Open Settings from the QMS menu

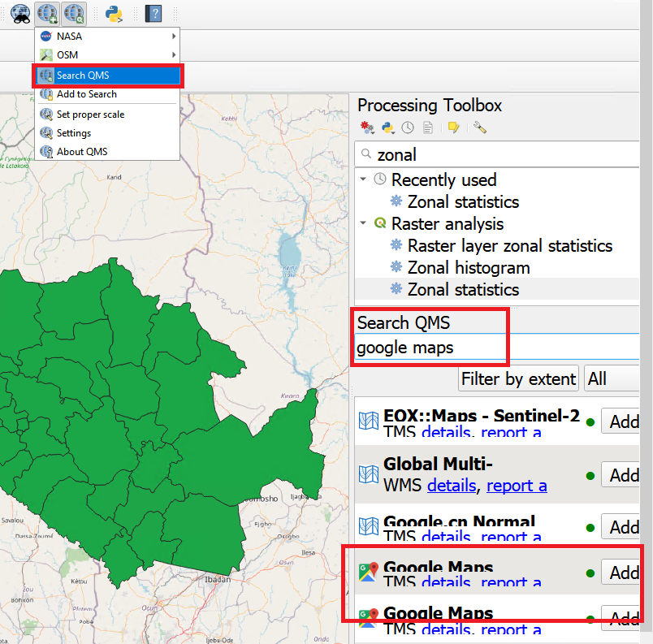[x=107, y=133]
